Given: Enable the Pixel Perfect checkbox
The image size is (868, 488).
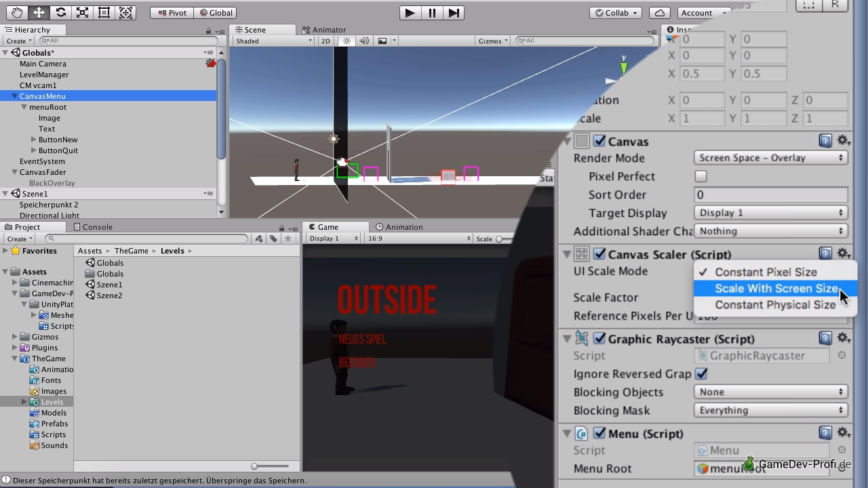Looking at the screenshot, I should [x=701, y=176].
